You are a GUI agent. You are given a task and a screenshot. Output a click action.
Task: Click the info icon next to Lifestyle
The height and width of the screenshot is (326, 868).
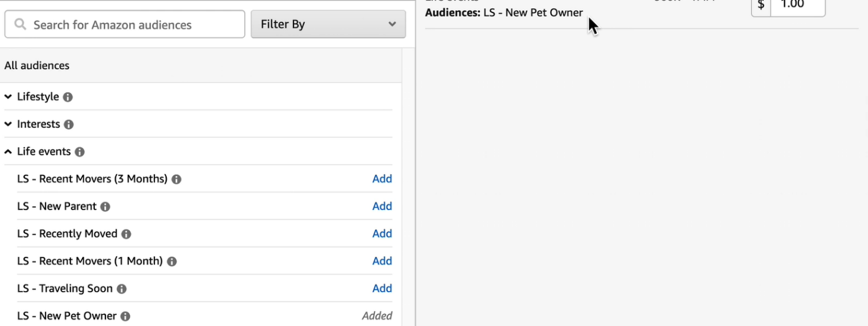pos(68,97)
